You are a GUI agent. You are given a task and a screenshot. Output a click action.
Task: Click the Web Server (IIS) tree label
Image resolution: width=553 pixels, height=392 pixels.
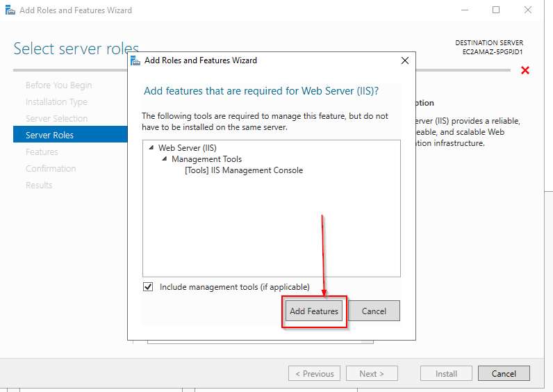[x=188, y=147]
